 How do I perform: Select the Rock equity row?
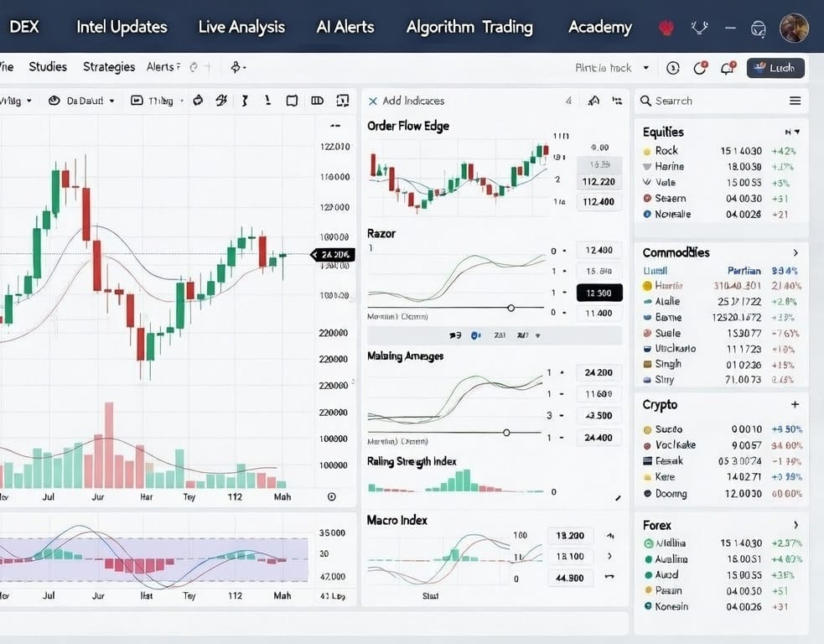pos(720,151)
